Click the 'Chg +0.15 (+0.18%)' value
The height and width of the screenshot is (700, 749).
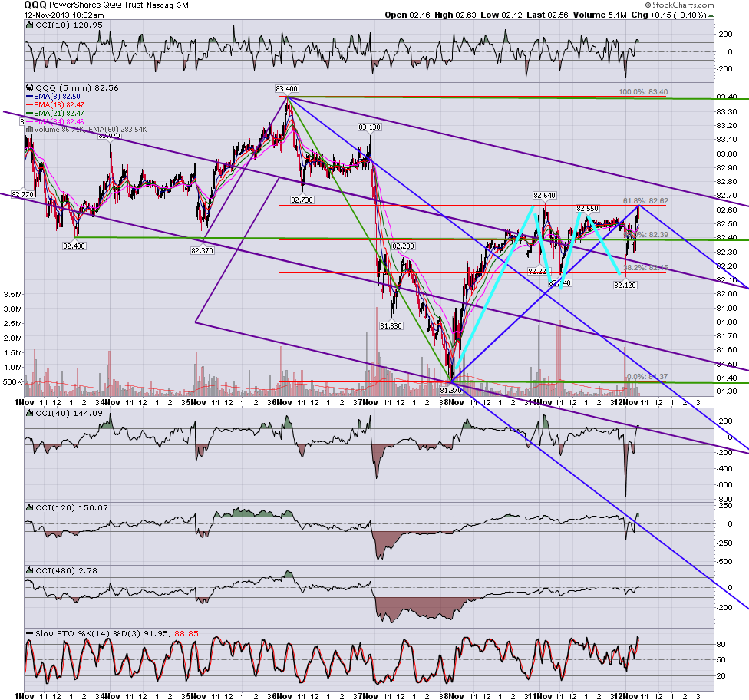click(x=668, y=15)
